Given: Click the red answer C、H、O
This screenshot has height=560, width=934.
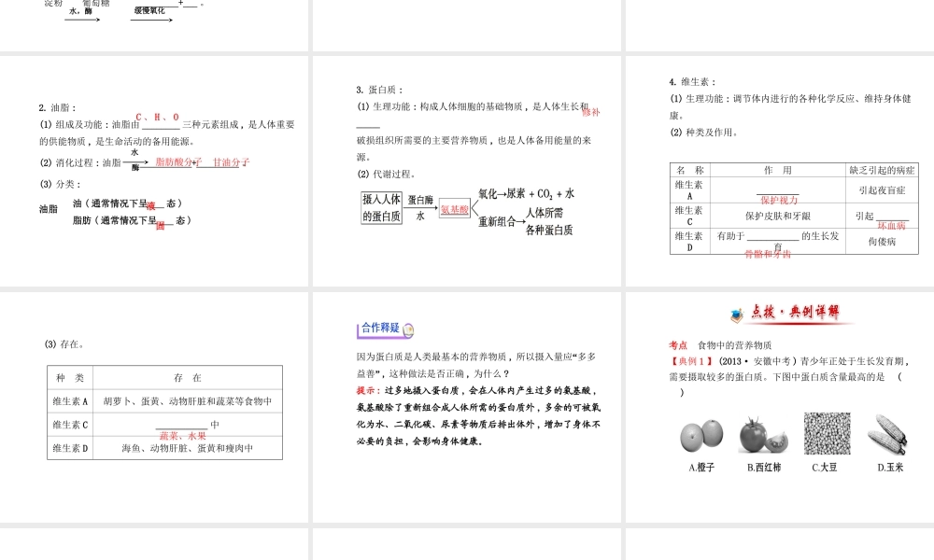Looking at the screenshot, I should click(158, 118).
